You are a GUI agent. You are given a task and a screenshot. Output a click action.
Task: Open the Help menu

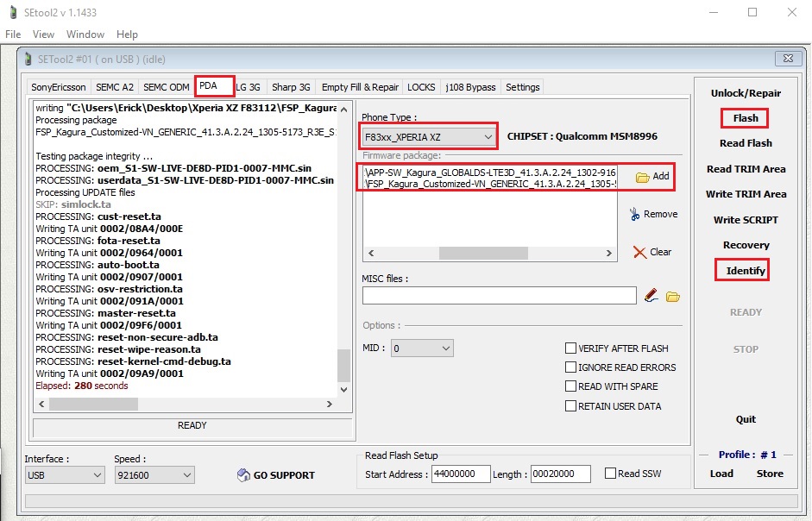click(x=127, y=35)
